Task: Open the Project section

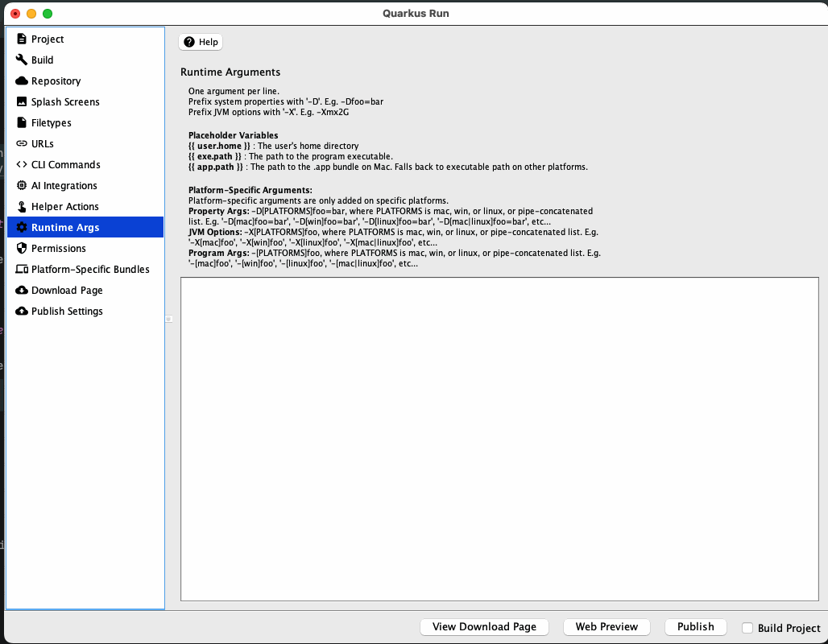Action: tap(85, 39)
